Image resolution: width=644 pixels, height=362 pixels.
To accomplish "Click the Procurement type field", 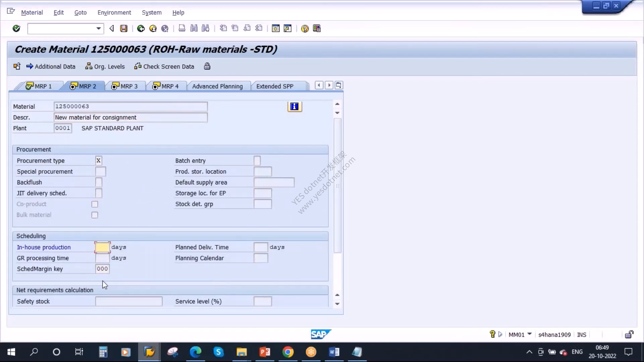I will tap(99, 161).
